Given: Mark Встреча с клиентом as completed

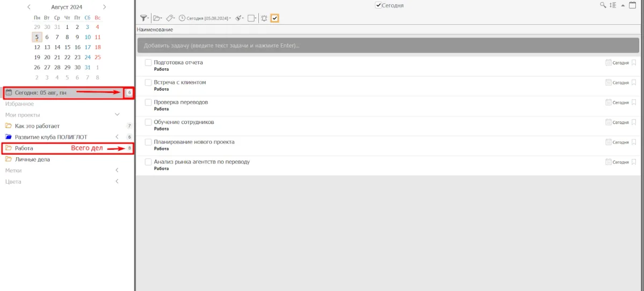Looking at the screenshot, I should [148, 83].
